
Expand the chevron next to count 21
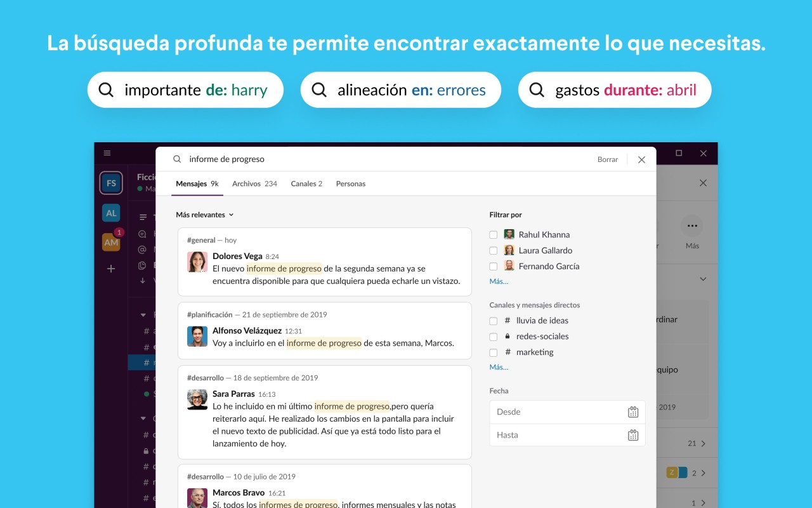click(703, 443)
